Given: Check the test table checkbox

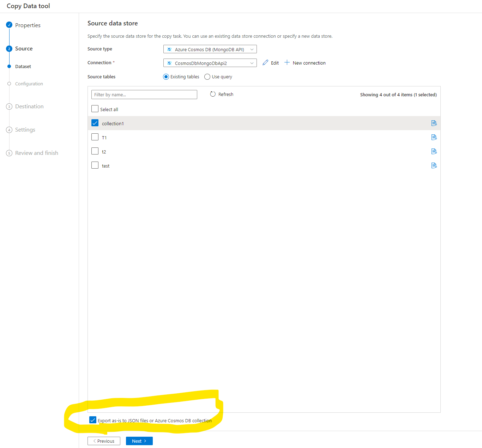Looking at the screenshot, I should (x=95, y=165).
